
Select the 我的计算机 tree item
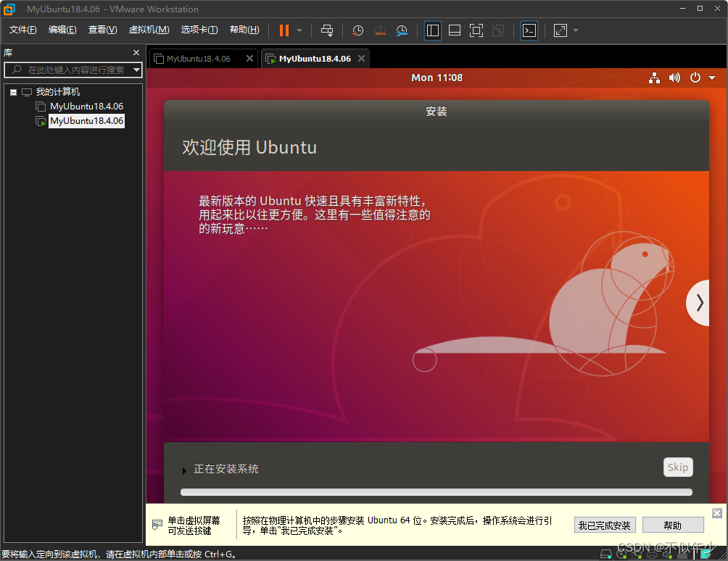tap(57, 92)
